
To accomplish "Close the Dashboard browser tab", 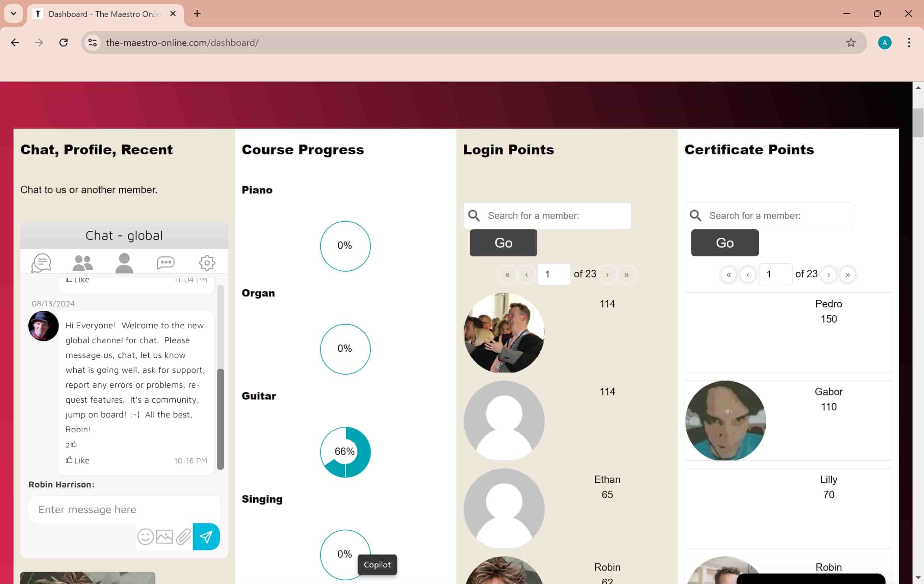I will 173,14.
